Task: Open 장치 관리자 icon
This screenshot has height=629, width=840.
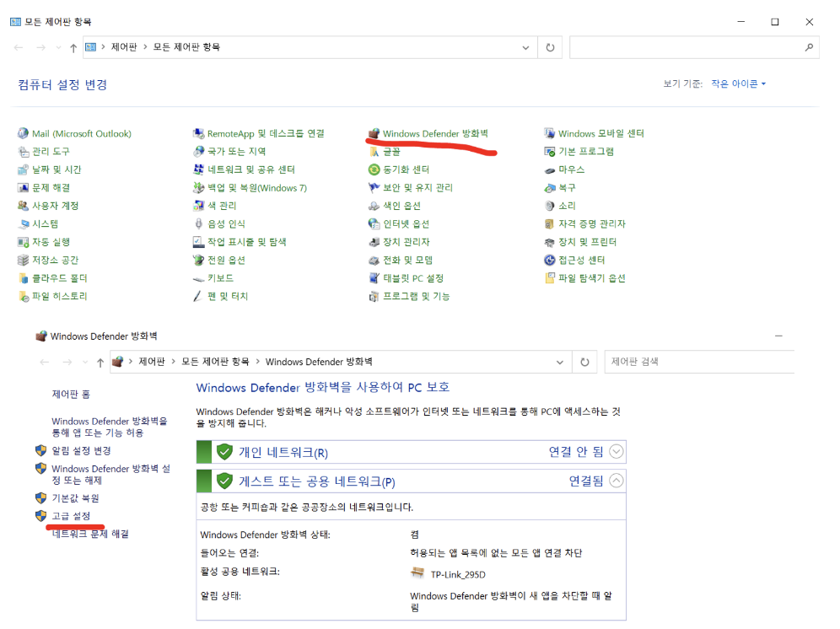Action: tap(399, 242)
